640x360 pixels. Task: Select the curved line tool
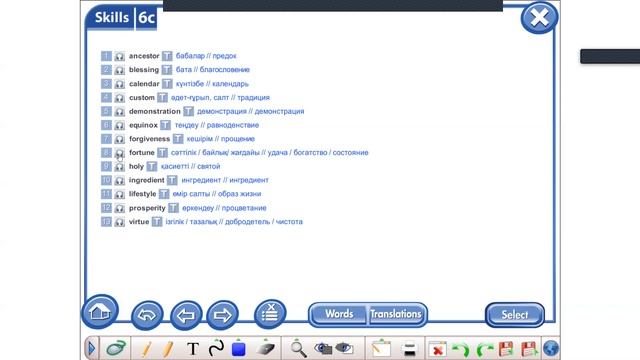216,348
